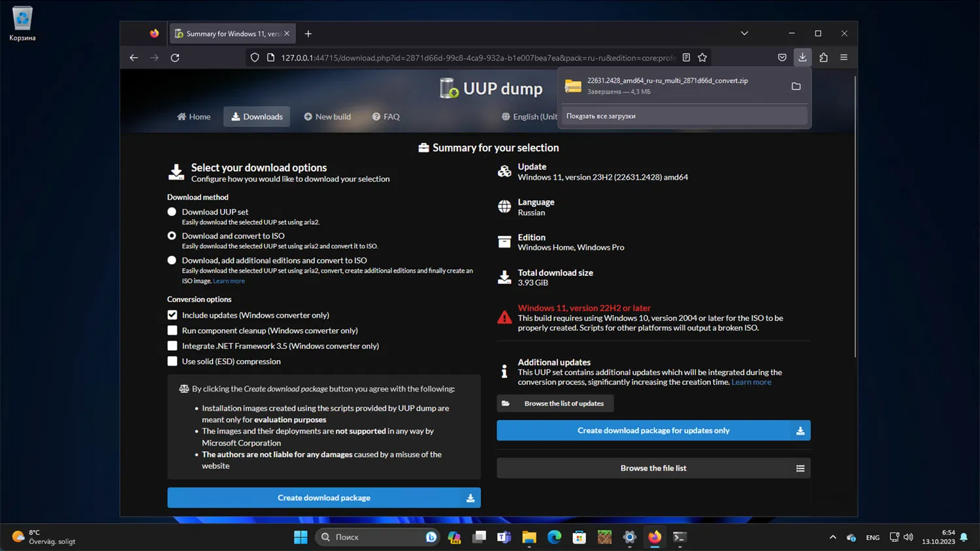Open the notification bell in system tray
The height and width of the screenshot is (551, 980).
pyautogui.click(x=964, y=537)
